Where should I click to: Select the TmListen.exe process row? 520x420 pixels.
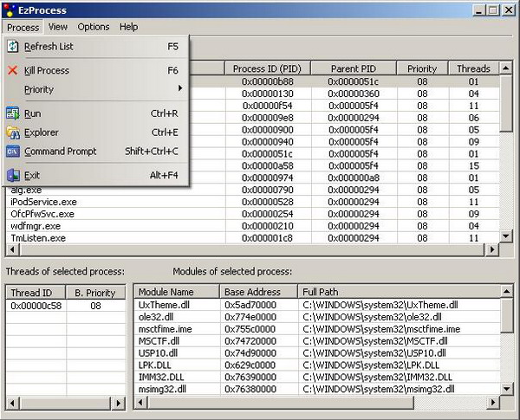pos(253,238)
